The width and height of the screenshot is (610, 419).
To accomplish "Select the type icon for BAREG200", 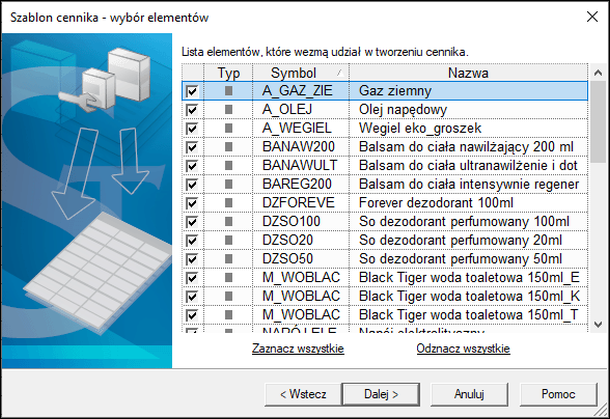I will [229, 184].
